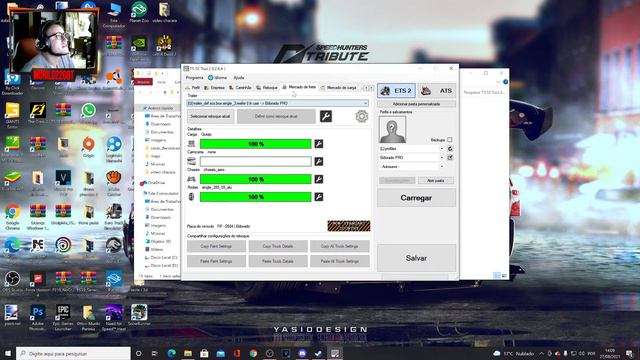Image resolution: width=640 pixels, height=360 pixels.
Task: Switch to the Reboque tab
Action: tap(267, 87)
